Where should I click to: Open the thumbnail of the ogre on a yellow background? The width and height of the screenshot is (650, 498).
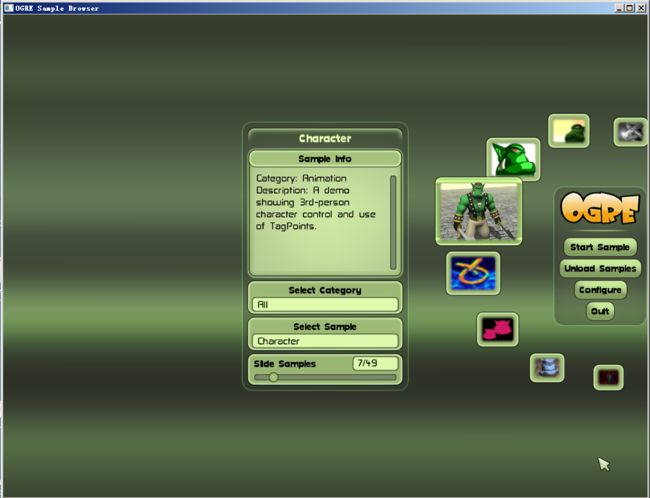pyautogui.click(x=569, y=131)
